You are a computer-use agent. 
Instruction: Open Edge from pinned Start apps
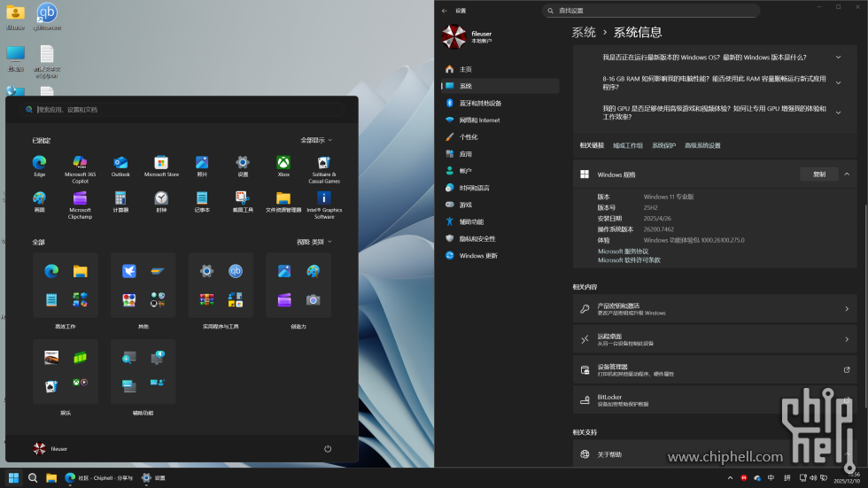39,166
